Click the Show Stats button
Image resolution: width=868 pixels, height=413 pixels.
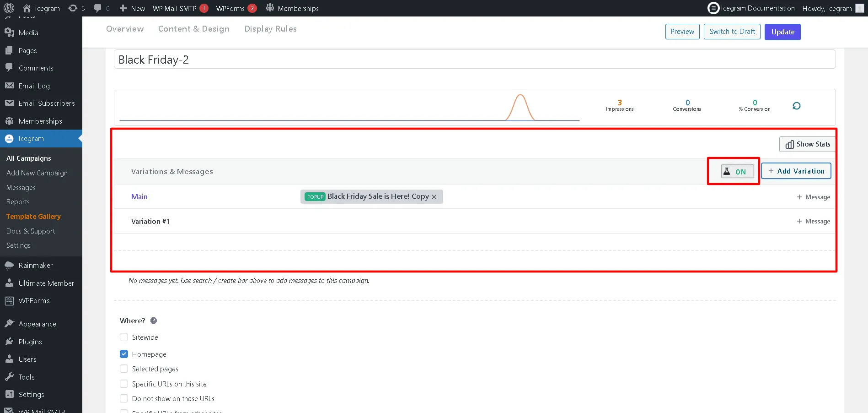click(x=808, y=144)
